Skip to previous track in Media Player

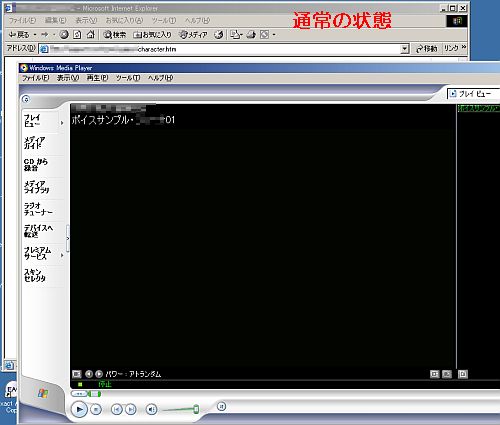tap(116, 409)
